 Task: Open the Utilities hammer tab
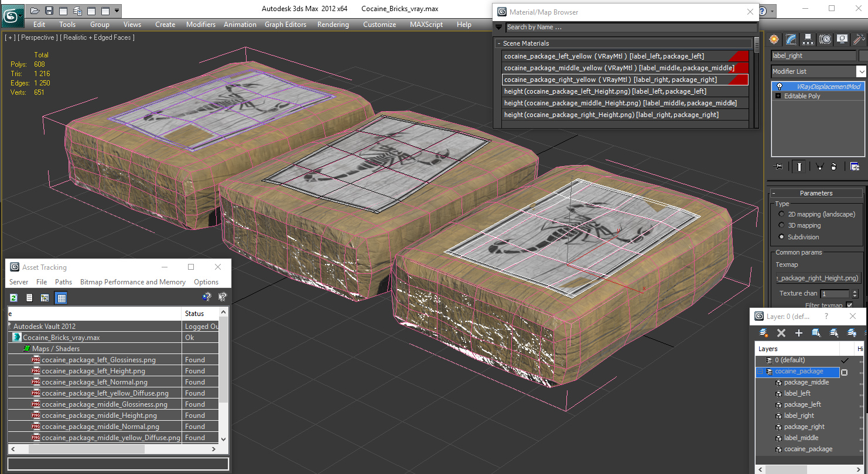[859, 39]
